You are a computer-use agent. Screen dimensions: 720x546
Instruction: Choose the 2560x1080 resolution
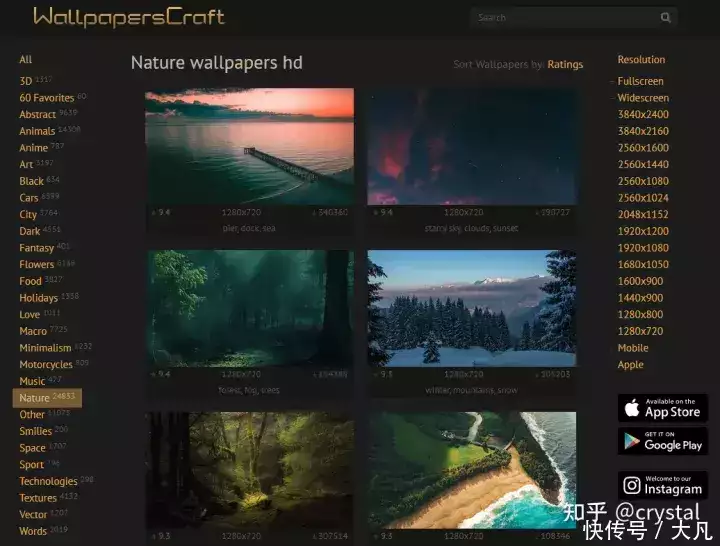point(643,181)
